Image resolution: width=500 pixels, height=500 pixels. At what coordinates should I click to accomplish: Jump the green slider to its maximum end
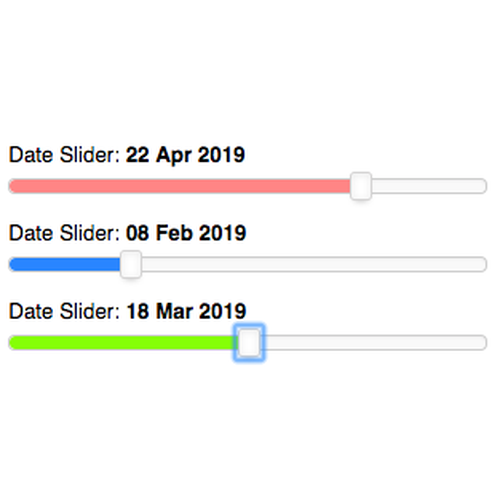click(x=483, y=343)
